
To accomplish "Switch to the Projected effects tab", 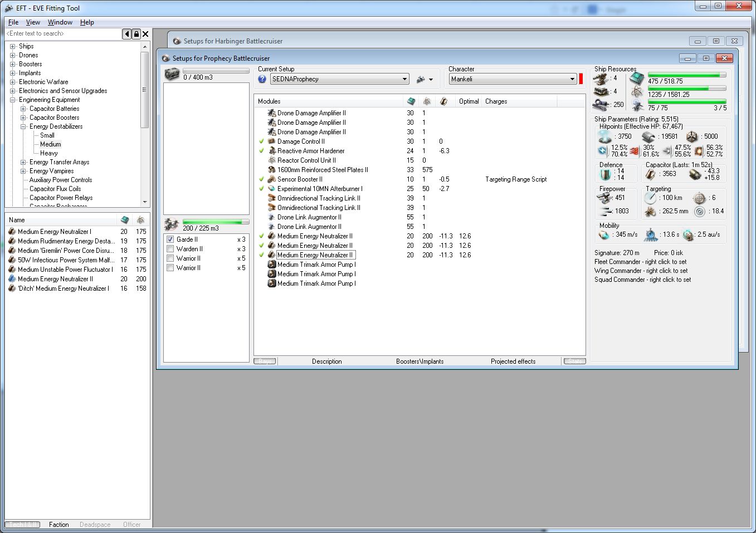I will pyautogui.click(x=513, y=361).
